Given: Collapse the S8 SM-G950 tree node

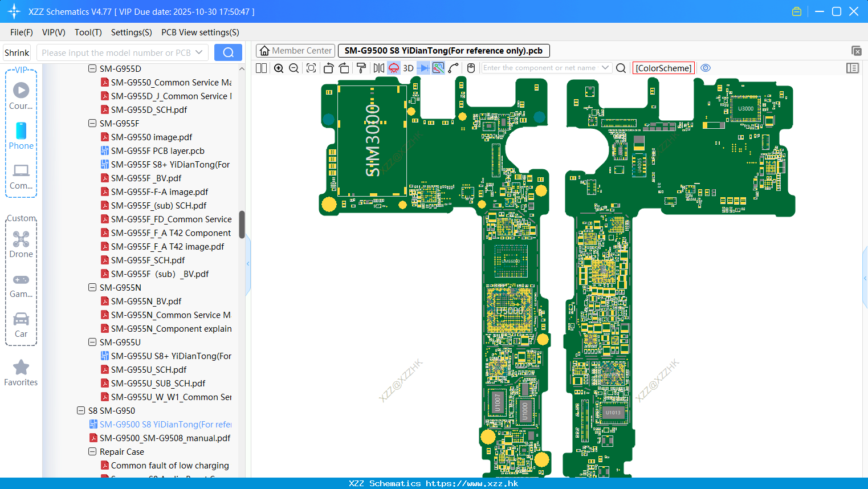Looking at the screenshot, I should tap(81, 410).
